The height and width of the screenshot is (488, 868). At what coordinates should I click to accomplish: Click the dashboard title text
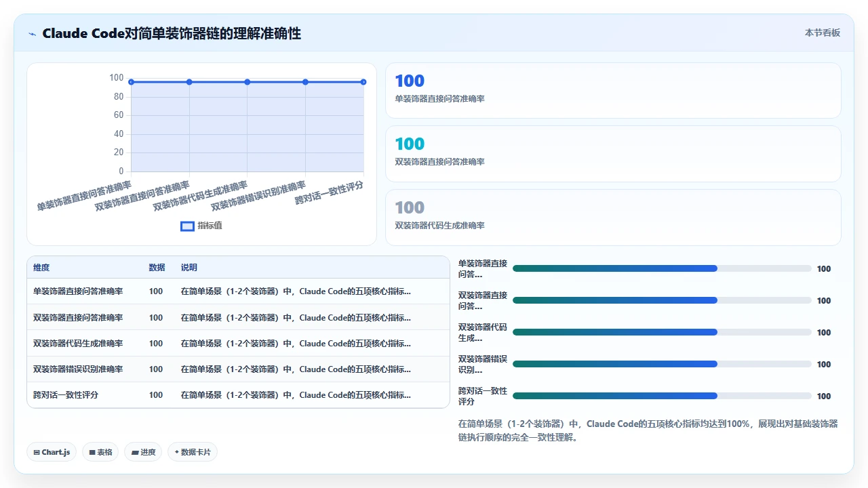pos(172,33)
